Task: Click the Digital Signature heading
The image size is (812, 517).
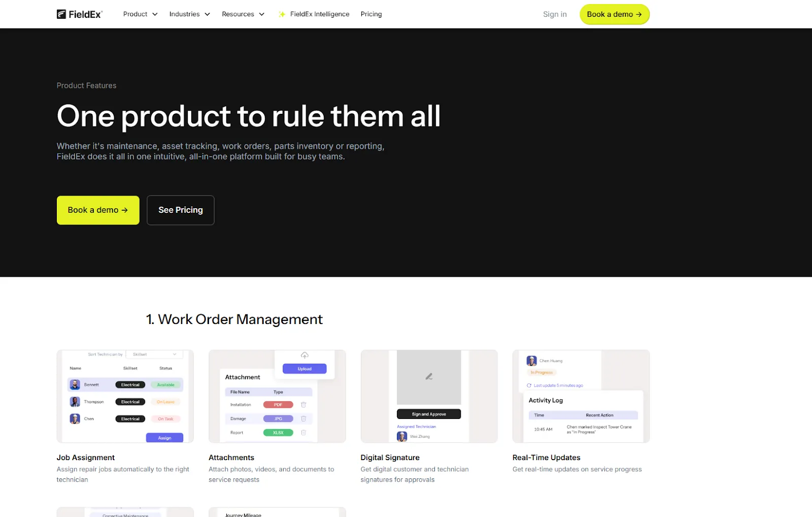Action: (390, 458)
